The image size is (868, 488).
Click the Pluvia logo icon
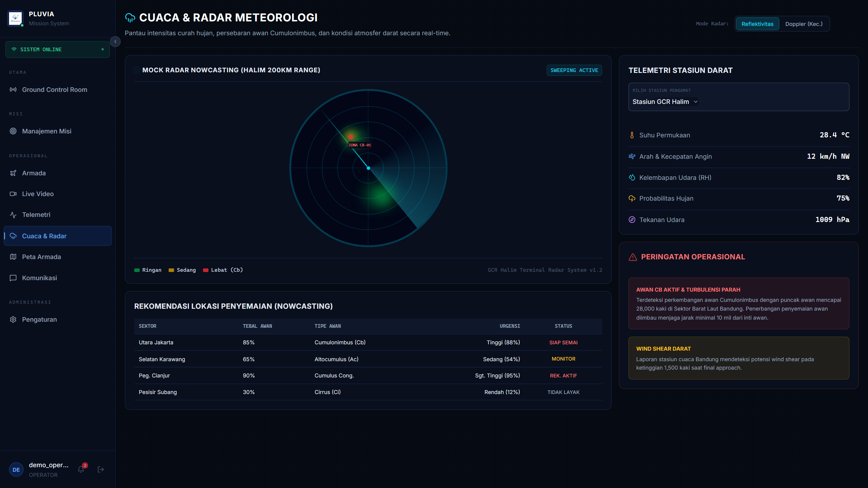pos(15,18)
